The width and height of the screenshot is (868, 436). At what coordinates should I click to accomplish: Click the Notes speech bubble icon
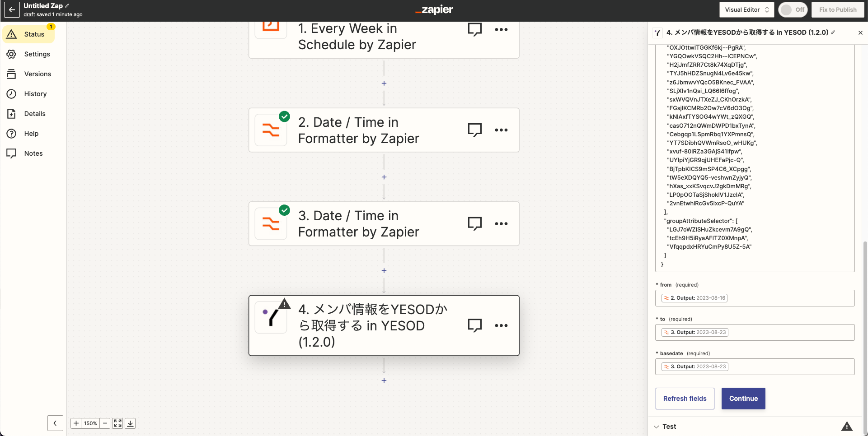click(12, 153)
